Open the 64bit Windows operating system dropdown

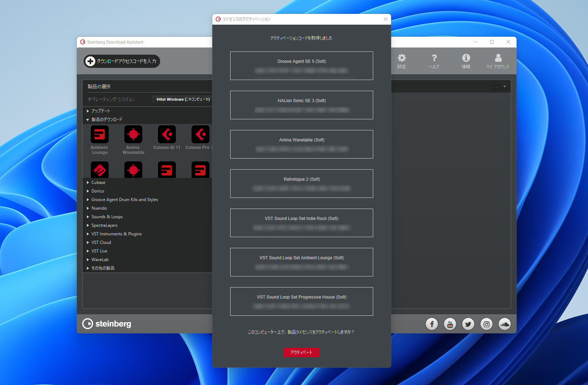coord(182,99)
